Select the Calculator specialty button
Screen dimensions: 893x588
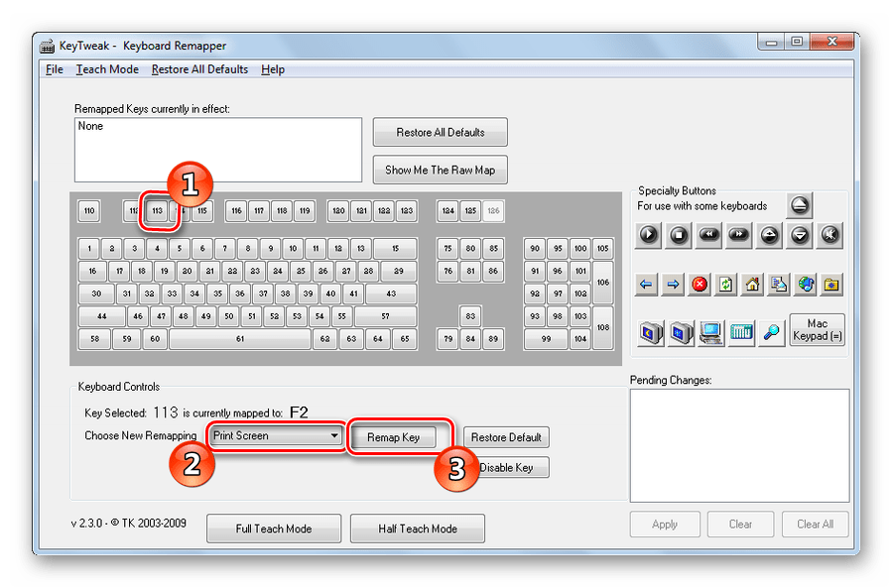[x=741, y=332]
